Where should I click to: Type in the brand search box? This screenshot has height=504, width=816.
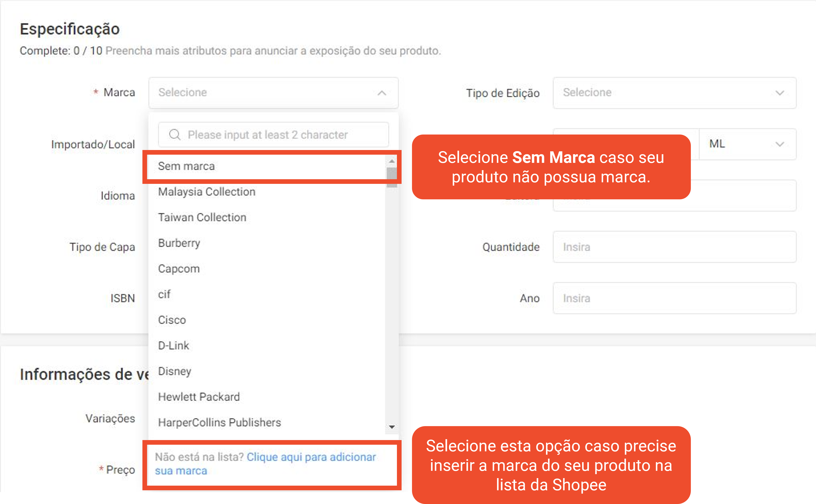click(x=274, y=135)
